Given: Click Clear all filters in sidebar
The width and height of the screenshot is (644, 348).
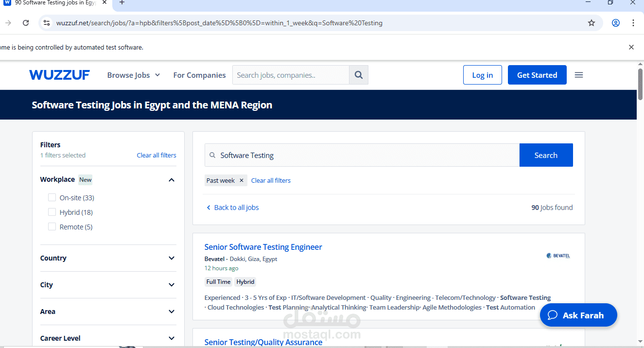Looking at the screenshot, I should [x=157, y=155].
